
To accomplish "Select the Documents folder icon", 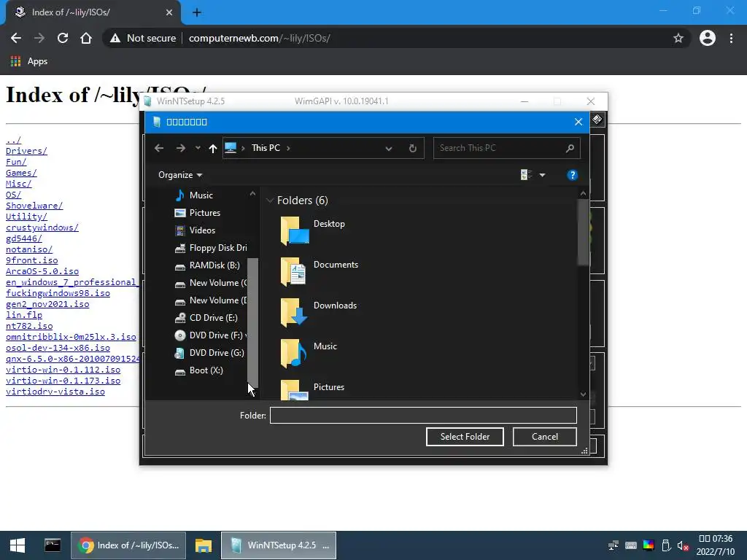I will point(295,271).
